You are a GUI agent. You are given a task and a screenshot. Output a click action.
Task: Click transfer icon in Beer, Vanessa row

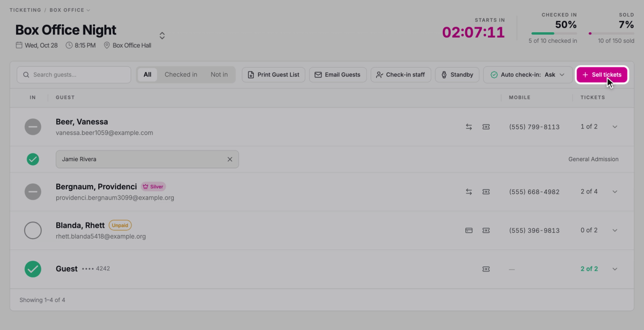tap(469, 127)
